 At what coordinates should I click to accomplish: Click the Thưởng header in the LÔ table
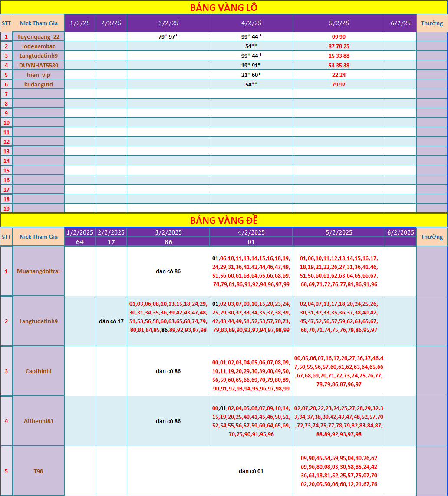432,23
